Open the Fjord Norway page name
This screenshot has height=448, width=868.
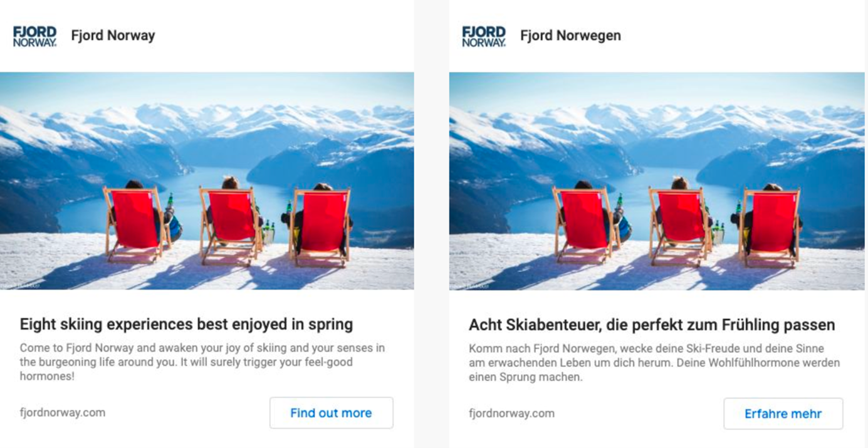tap(113, 36)
